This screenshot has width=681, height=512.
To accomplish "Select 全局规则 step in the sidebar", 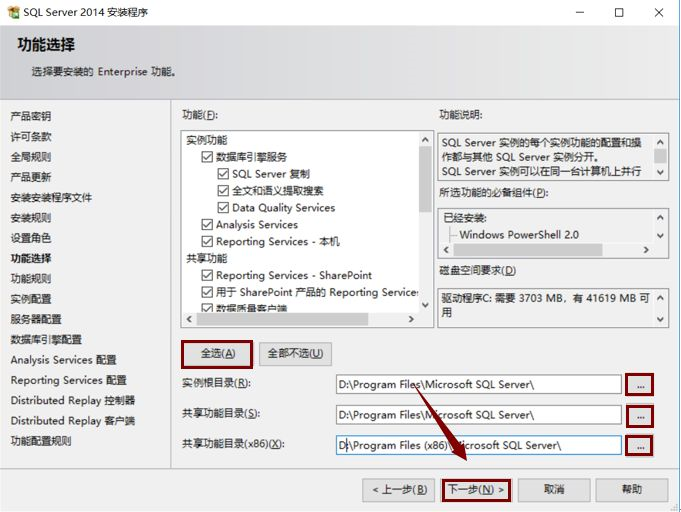I will point(31,157).
